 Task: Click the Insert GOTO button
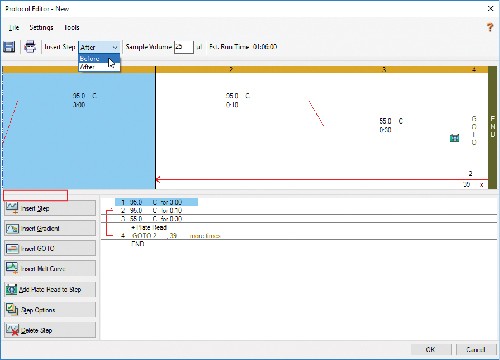50,248
